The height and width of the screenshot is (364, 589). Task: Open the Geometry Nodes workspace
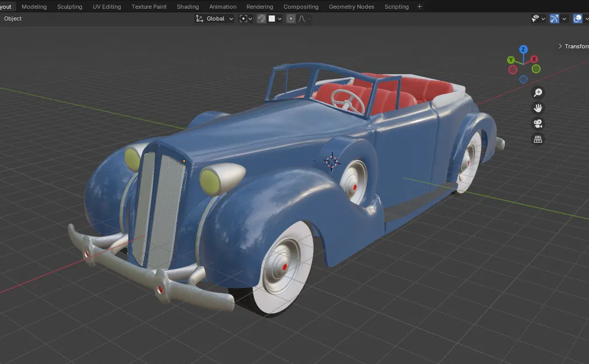351,6
